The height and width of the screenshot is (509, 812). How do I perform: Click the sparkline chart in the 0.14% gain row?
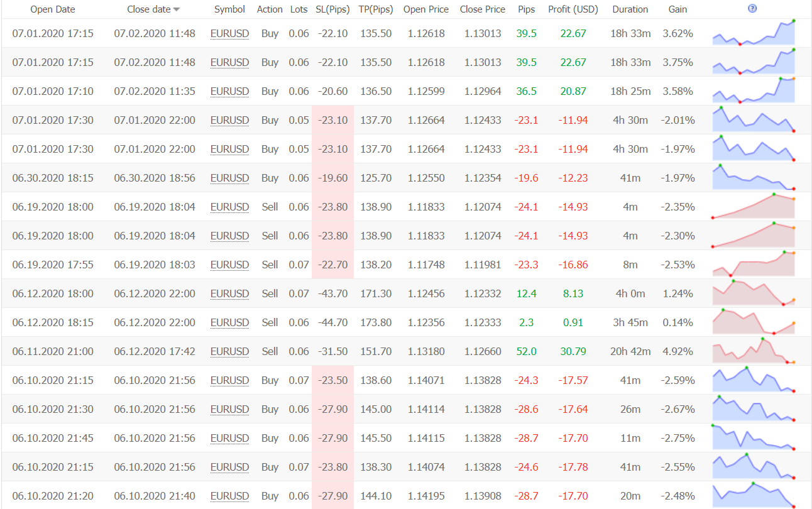(x=754, y=322)
